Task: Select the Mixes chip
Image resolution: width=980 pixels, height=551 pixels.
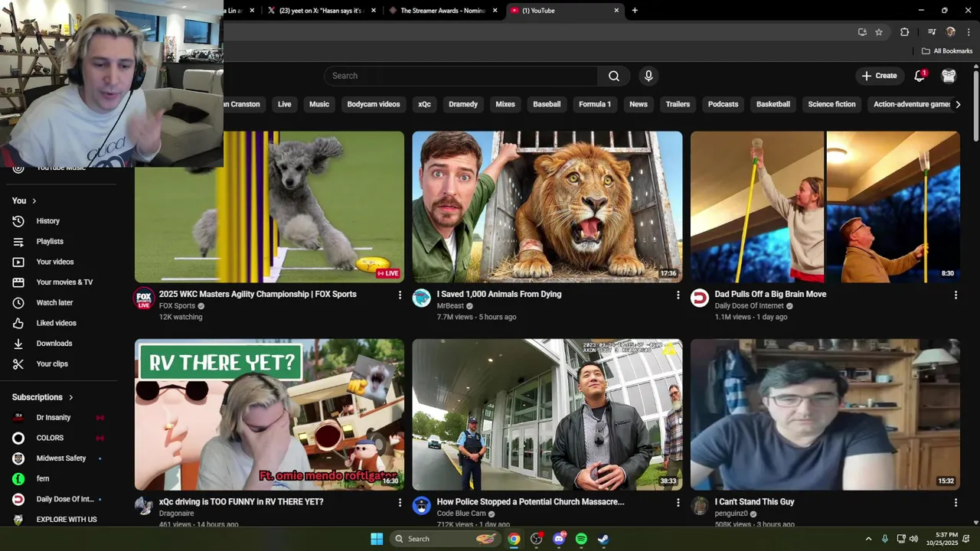Action: (505, 104)
